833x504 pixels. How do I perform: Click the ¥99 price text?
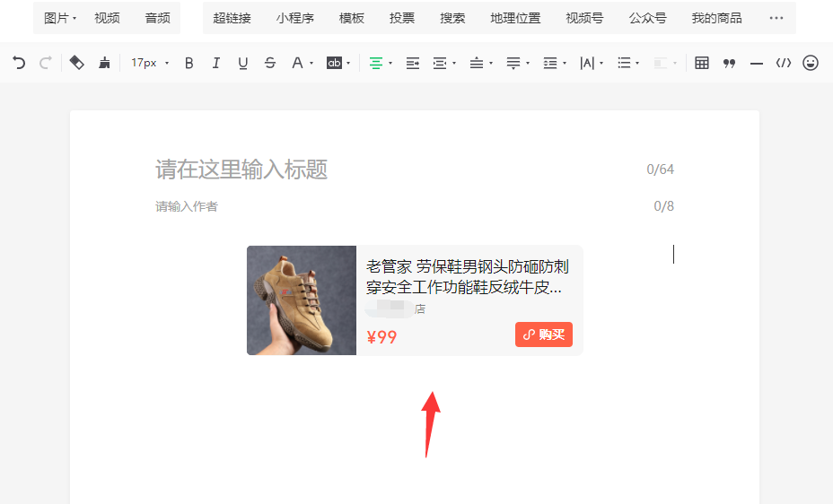[381, 337]
